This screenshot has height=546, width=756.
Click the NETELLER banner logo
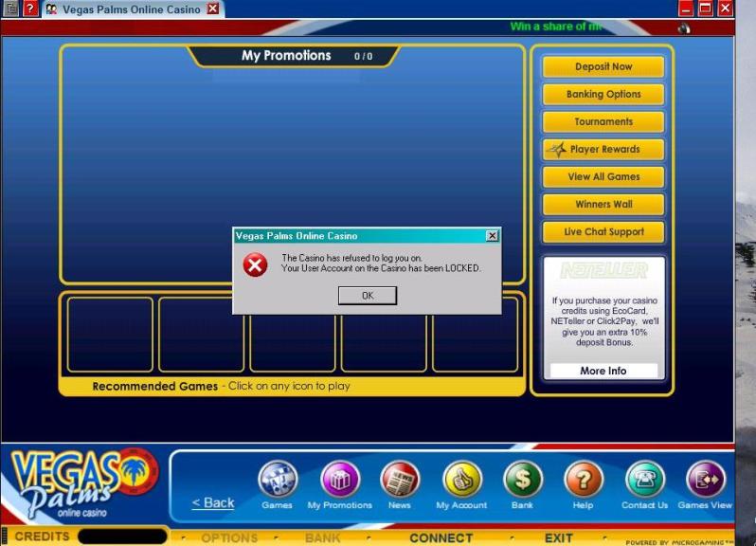coord(603,270)
